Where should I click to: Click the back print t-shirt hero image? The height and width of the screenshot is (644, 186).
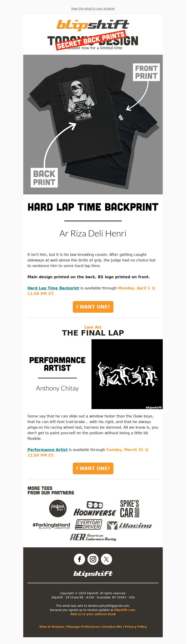pyautogui.click(x=93, y=125)
